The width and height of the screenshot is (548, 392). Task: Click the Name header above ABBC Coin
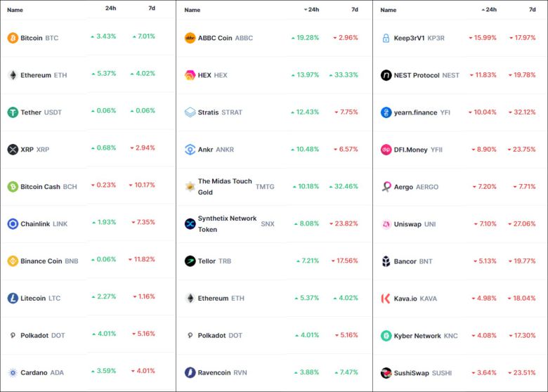pos(192,10)
